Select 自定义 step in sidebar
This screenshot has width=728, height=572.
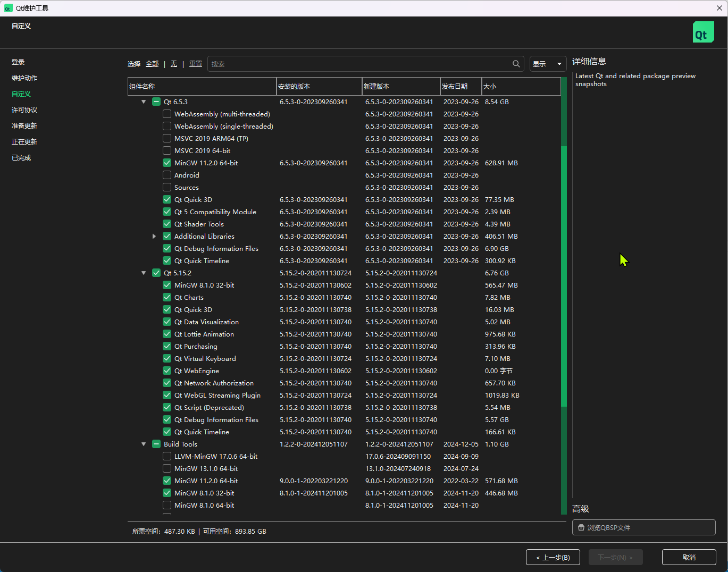(x=21, y=94)
